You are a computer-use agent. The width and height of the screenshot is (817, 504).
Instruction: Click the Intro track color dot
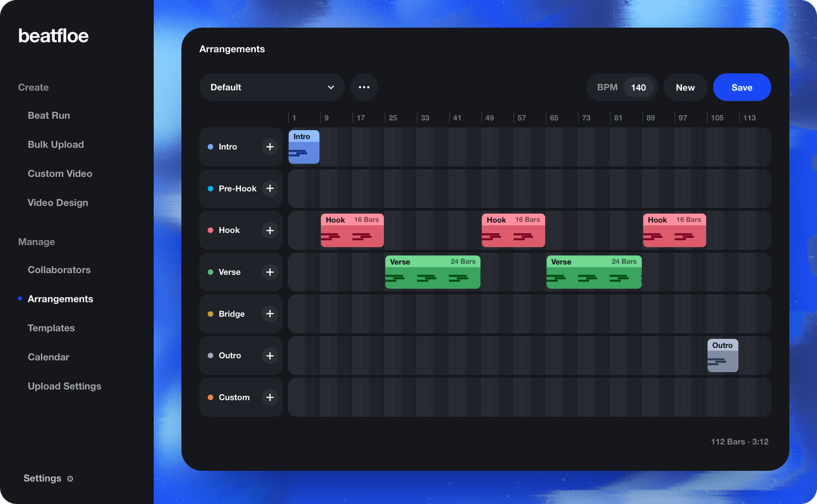coord(210,147)
